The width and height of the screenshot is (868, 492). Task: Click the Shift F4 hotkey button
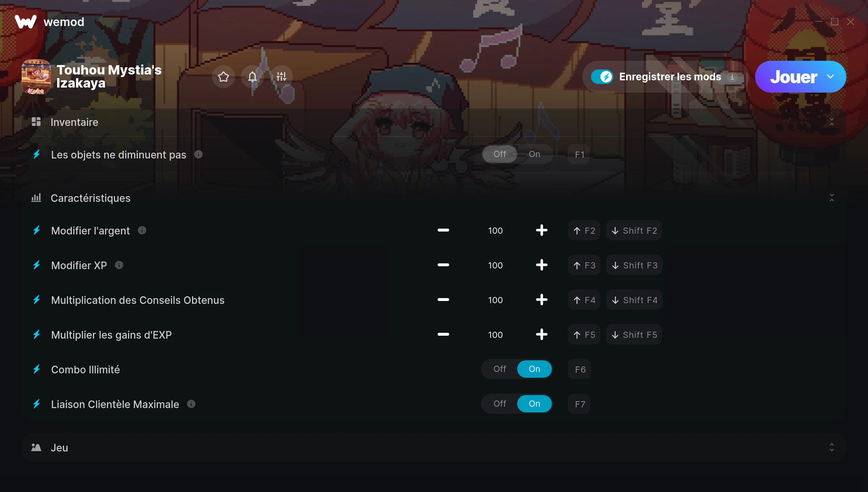pyautogui.click(x=634, y=300)
